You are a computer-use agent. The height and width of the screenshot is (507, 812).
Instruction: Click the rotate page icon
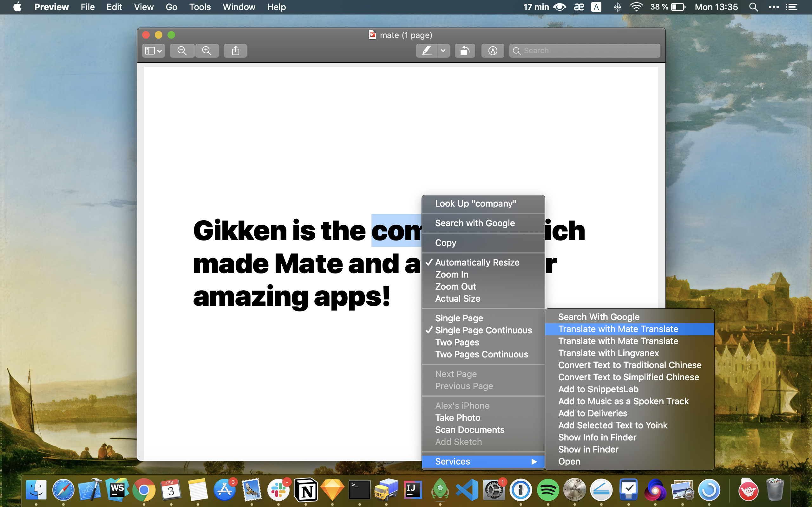click(465, 50)
